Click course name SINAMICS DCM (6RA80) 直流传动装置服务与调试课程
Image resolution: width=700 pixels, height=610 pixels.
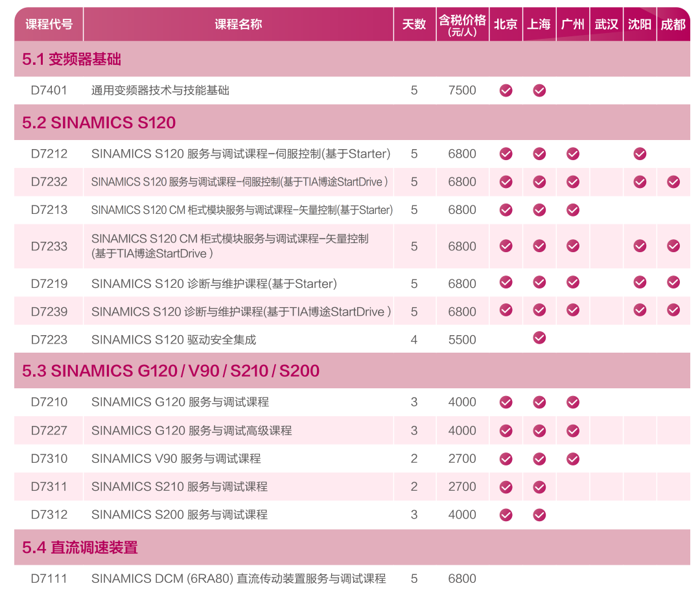point(239,579)
